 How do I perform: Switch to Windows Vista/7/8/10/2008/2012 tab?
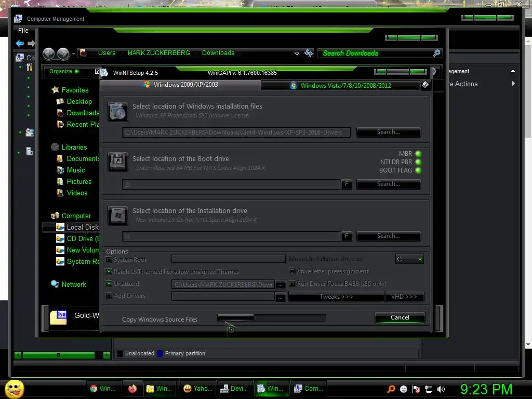341,86
